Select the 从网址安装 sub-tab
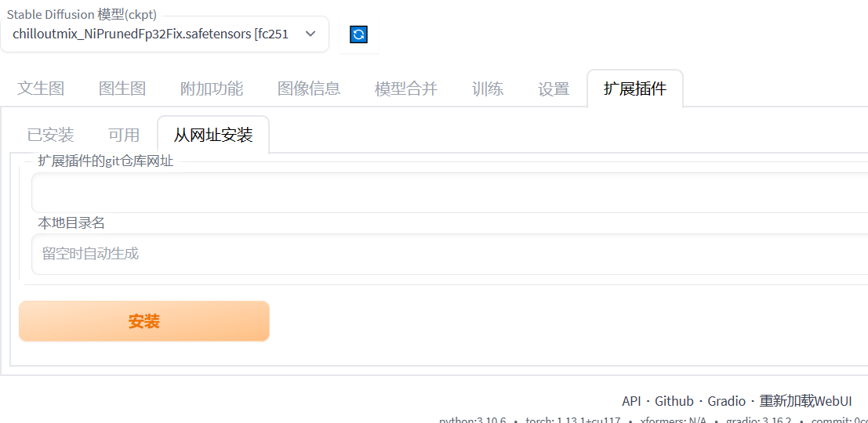 (213, 135)
